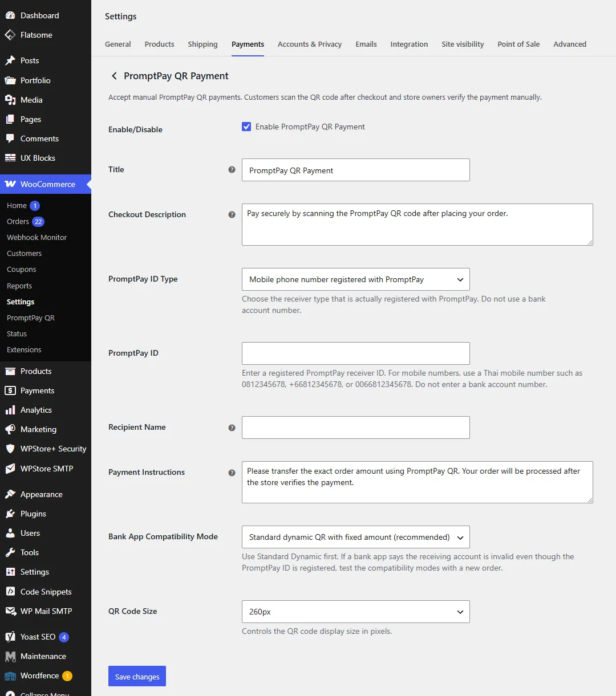The image size is (616, 696).
Task: Click the UX Blocks grid icon
Action: 10,158
